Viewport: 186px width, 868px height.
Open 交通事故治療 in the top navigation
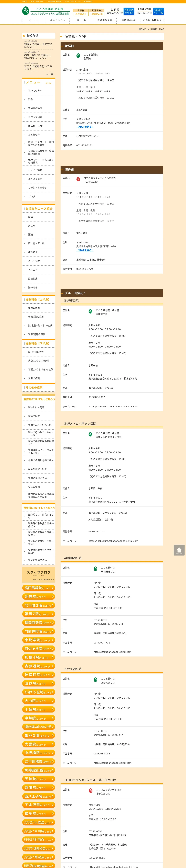[x=105, y=21]
